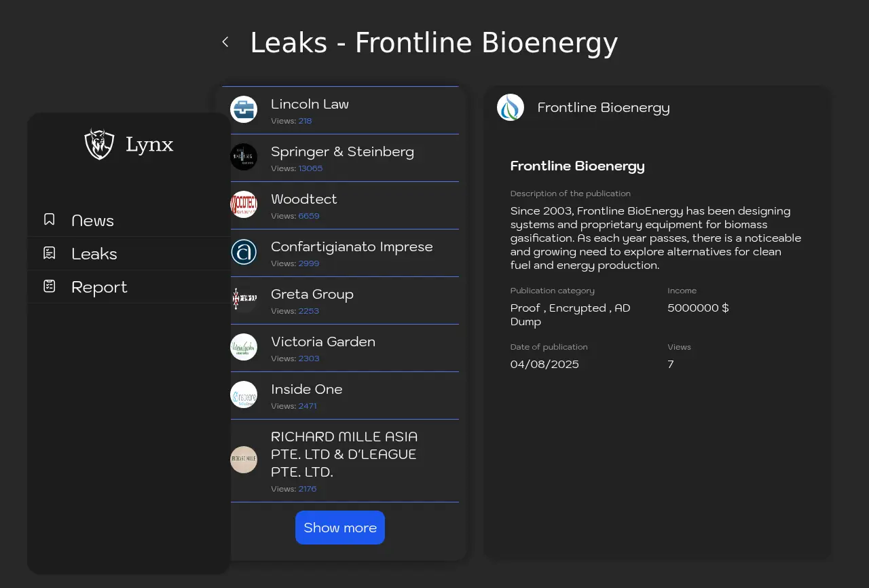Screen dimensions: 869x588
Task: Open the News section in sidebar
Action: [x=92, y=221]
